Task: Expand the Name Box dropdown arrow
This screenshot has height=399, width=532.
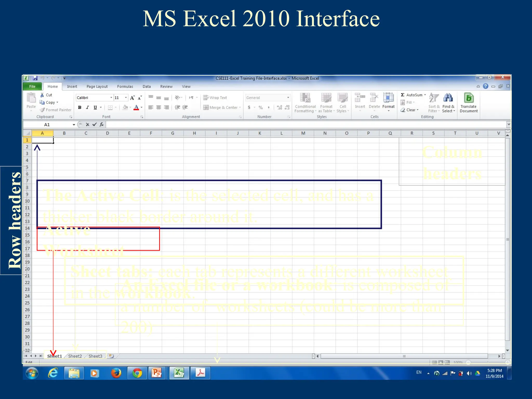Action: click(x=74, y=125)
